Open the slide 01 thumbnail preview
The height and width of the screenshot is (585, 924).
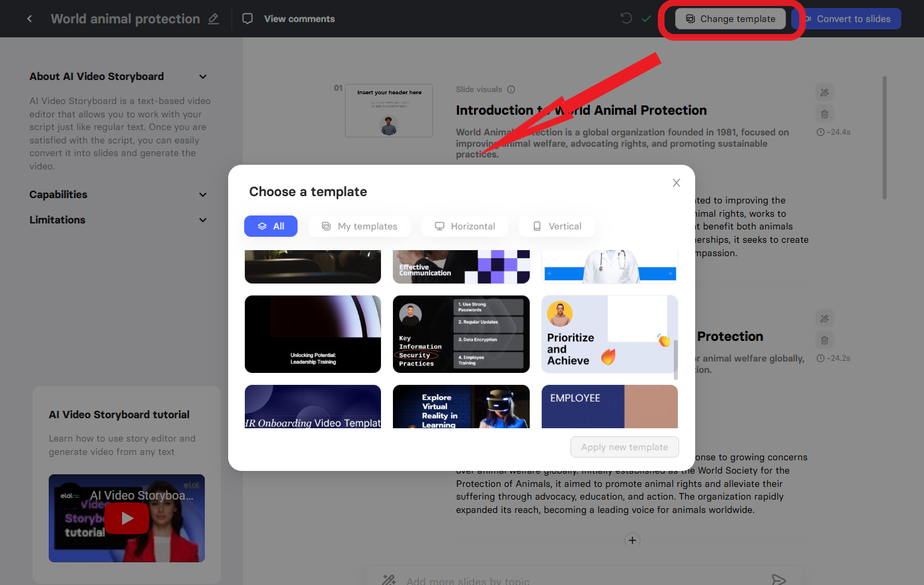(x=389, y=111)
